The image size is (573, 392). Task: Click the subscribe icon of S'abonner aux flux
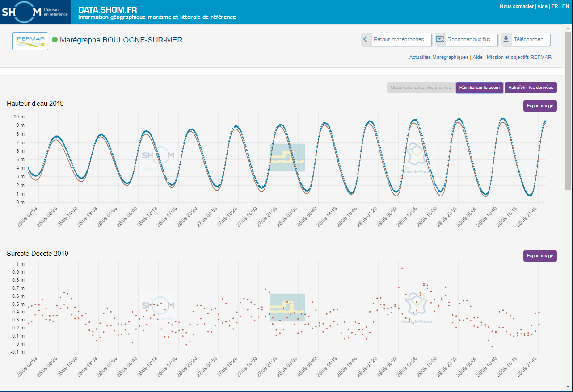pyautogui.click(x=440, y=39)
